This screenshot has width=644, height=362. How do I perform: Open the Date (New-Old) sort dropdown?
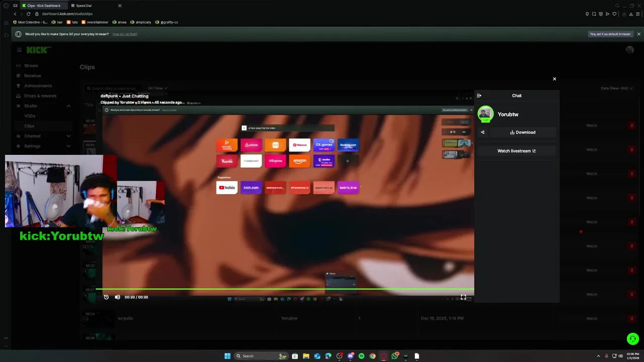tap(616, 88)
